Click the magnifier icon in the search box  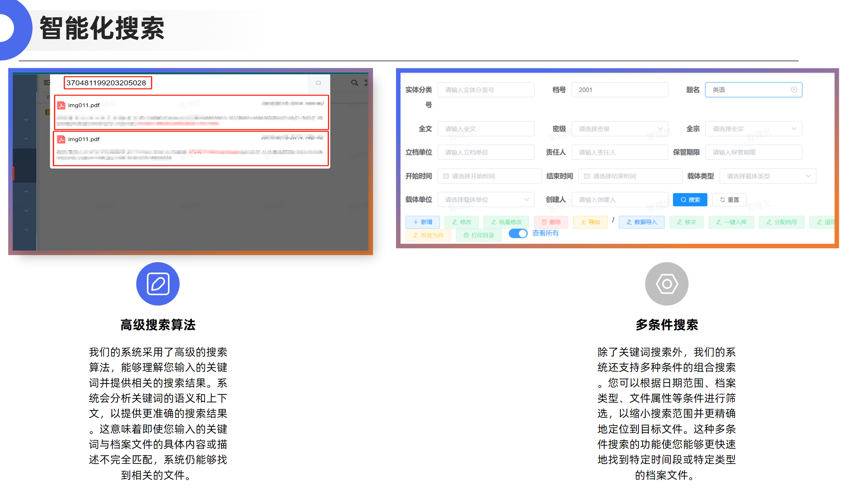click(318, 83)
